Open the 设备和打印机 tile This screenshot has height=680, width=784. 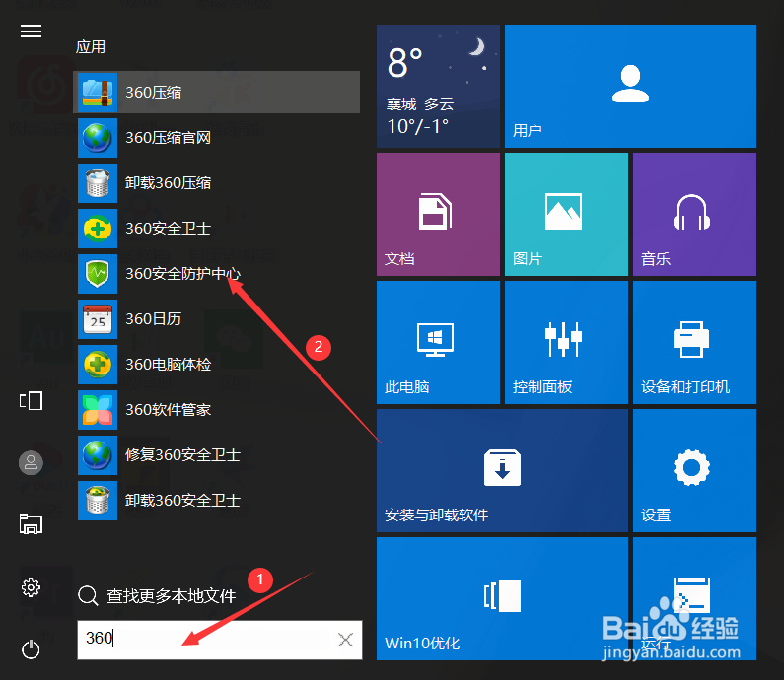pos(694,342)
